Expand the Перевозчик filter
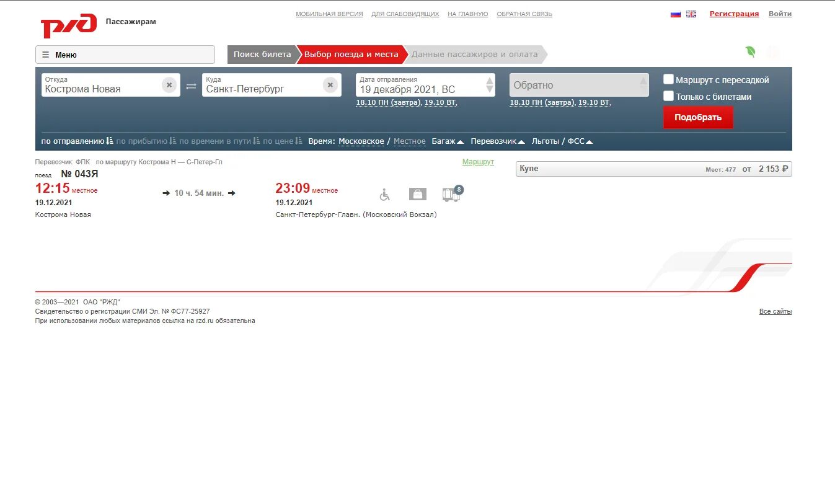This screenshot has height=504, width=835. click(x=498, y=141)
